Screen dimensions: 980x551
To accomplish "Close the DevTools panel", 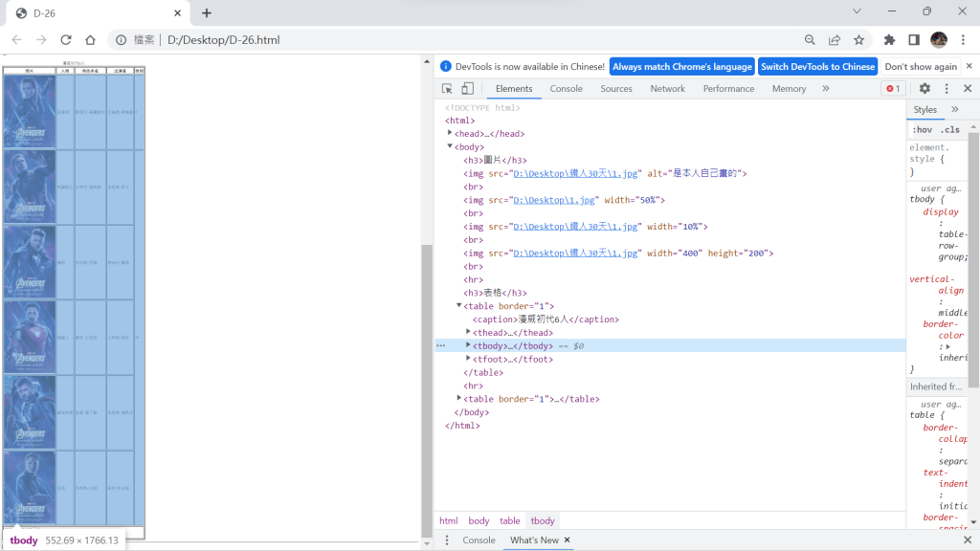I will click(x=968, y=89).
